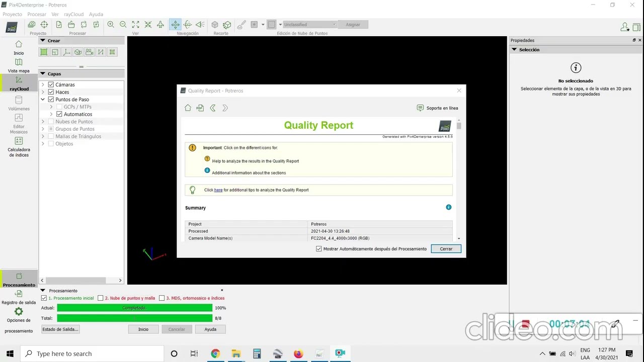Collapse the Selección properties section

click(514, 50)
